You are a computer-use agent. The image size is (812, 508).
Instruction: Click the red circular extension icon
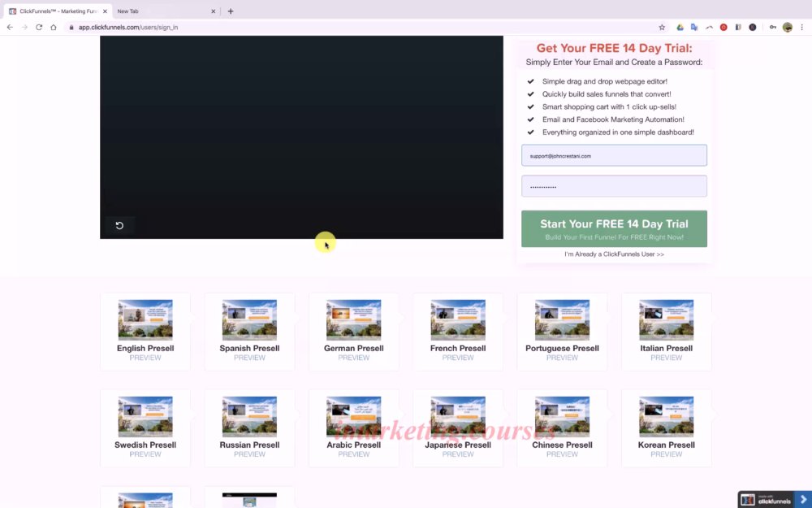(723, 27)
